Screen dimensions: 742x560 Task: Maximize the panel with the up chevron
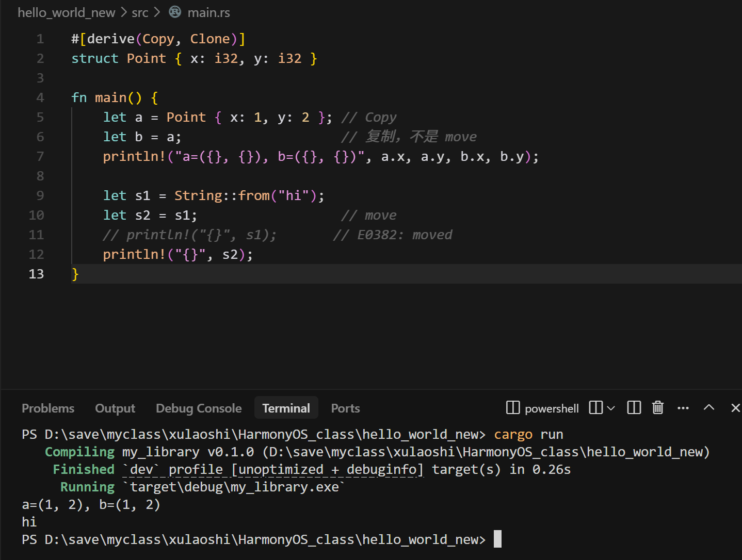[x=709, y=407]
